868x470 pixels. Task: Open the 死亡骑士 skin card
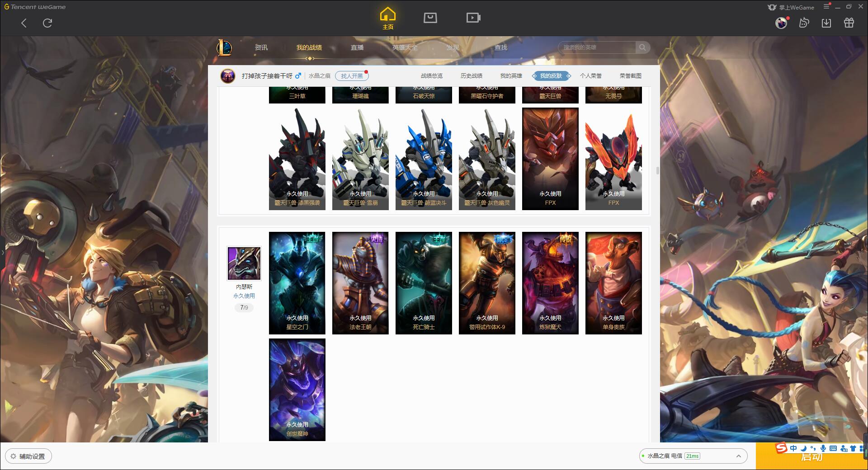(424, 283)
